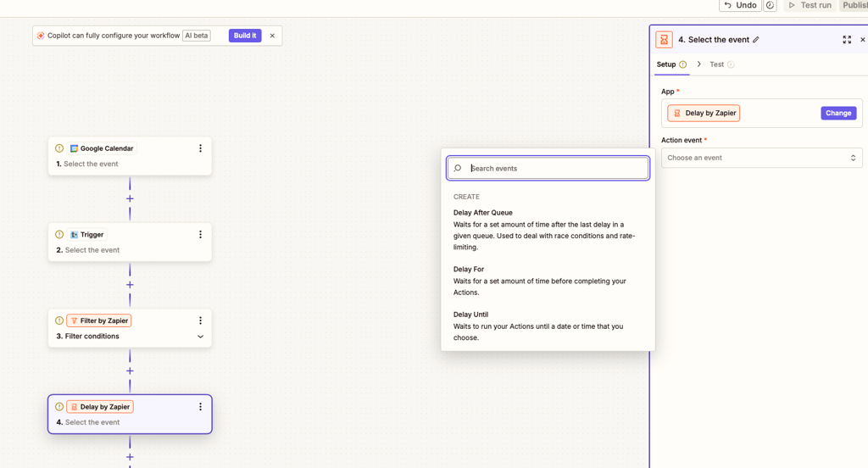Open three-dot menu on Delay by Zapier step
Image resolution: width=868 pixels, height=468 pixels.
point(200,406)
